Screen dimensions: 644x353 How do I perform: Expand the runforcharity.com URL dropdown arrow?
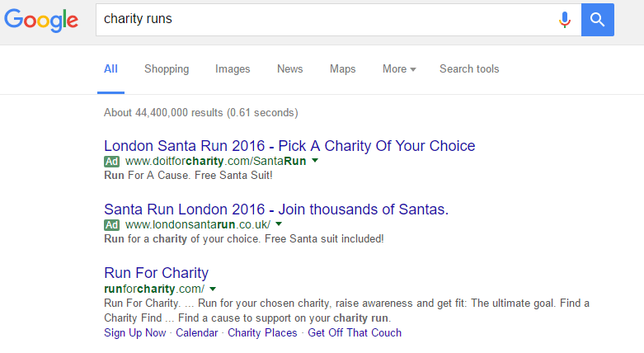click(x=213, y=289)
